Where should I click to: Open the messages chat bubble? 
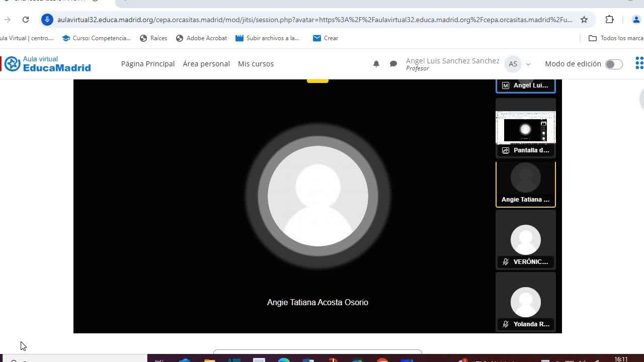point(393,64)
